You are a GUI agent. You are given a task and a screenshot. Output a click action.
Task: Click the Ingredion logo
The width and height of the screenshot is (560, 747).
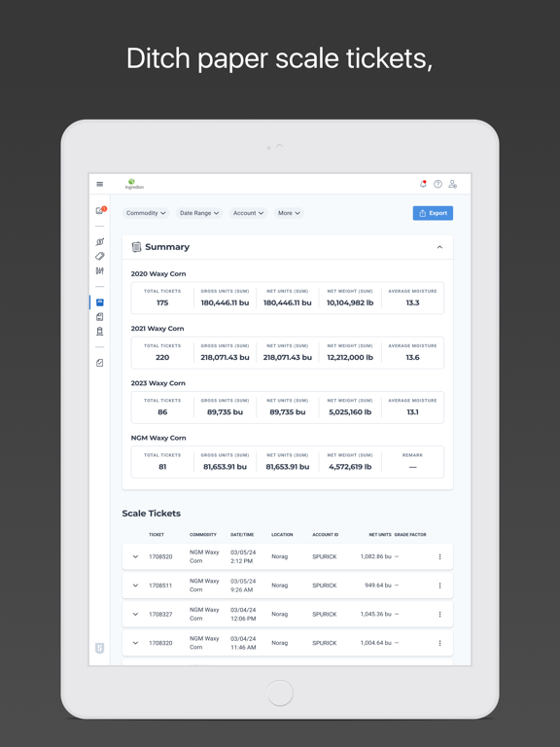coord(134,184)
